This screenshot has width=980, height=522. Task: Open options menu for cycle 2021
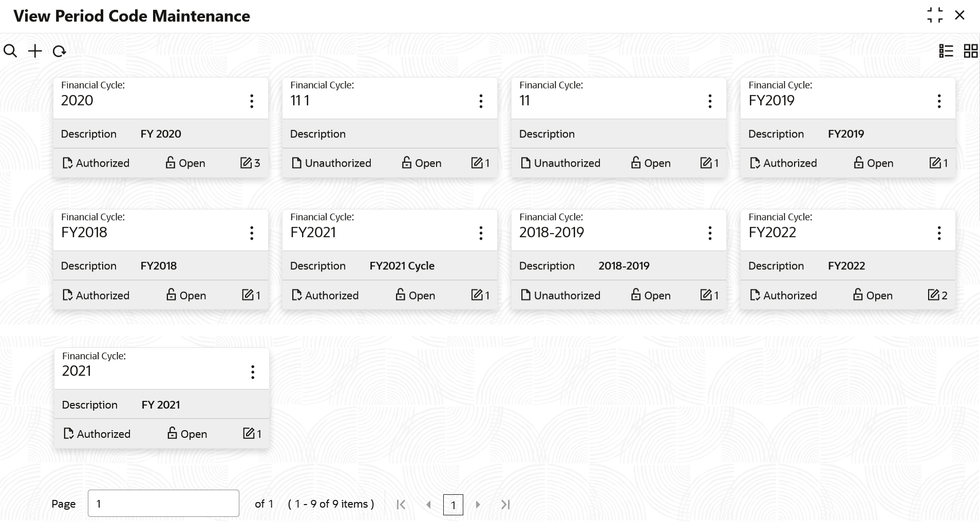pyautogui.click(x=253, y=372)
